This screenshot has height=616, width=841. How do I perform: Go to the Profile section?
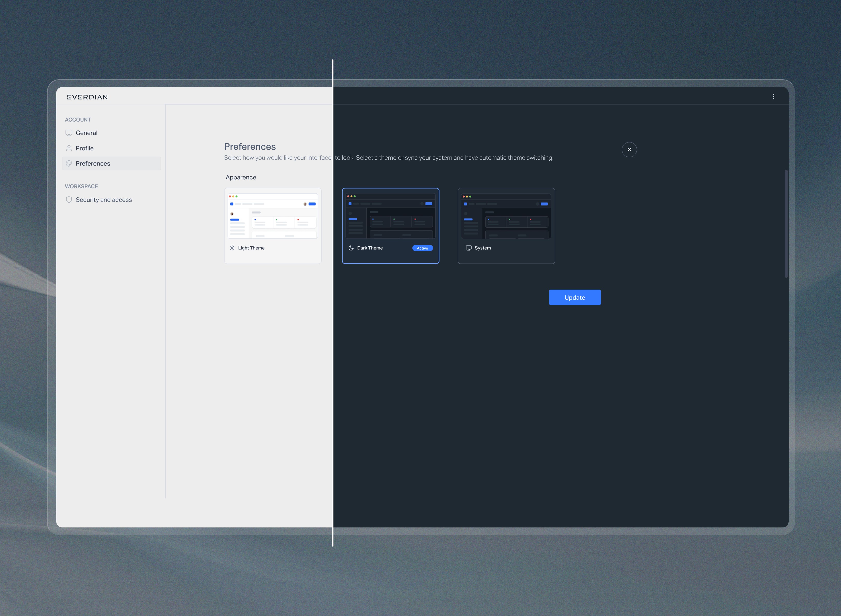tap(85, 148)
